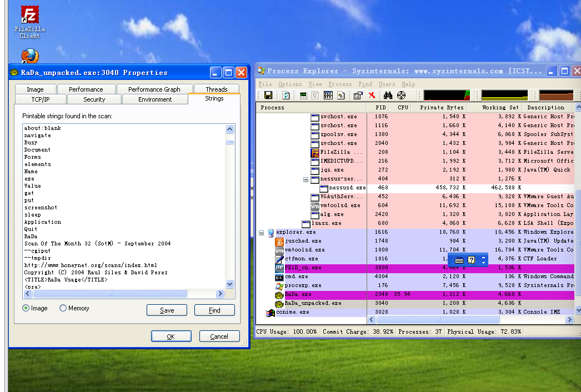Click the ctfmon.exe pen icon

tap(279, 259)
